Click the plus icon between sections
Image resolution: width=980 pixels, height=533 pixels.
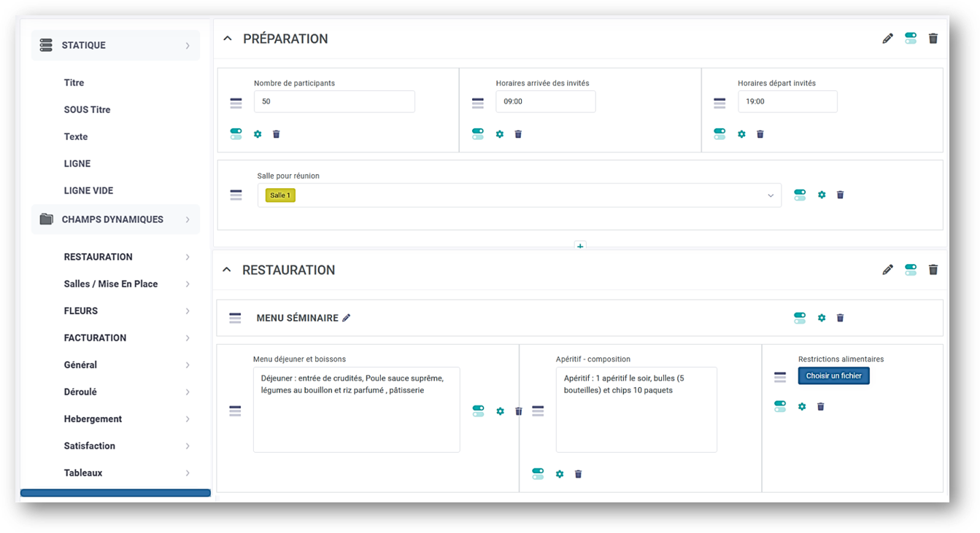(580, 246)
